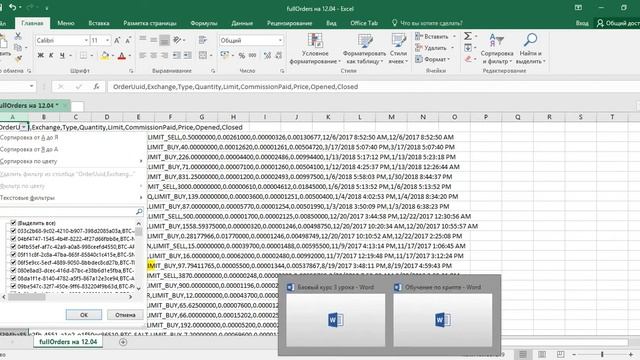Click the filter search input field
This screenshot has width=640, height=360.
(67, 211)
